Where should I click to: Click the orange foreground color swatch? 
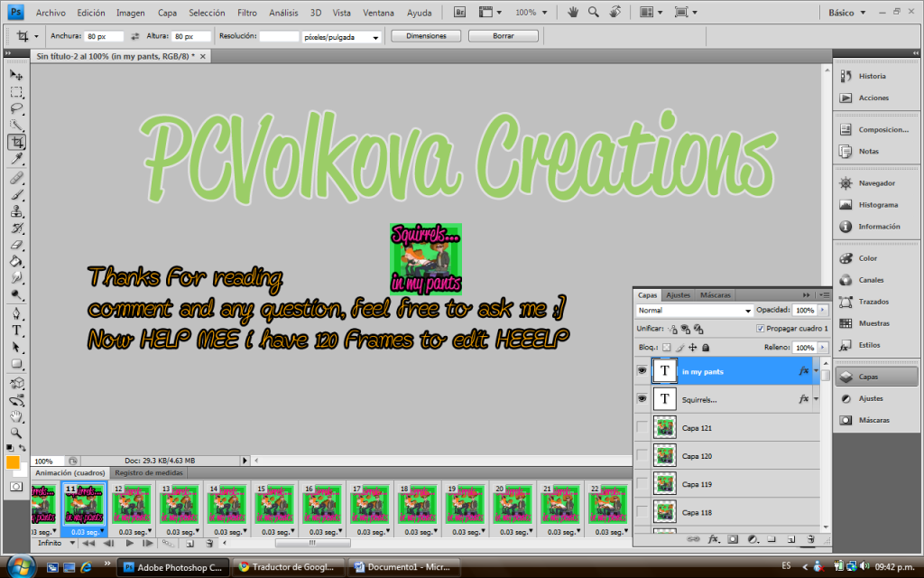coord(13,462)
